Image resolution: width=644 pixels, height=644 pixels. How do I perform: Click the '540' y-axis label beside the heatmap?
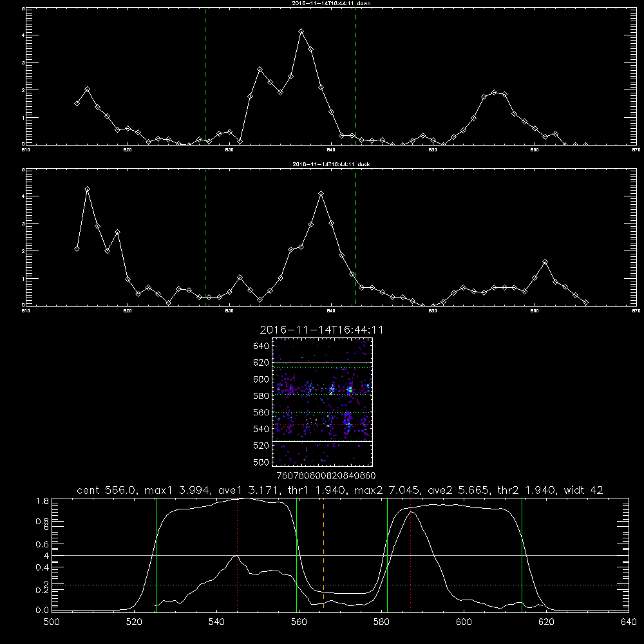click(261, 429)
